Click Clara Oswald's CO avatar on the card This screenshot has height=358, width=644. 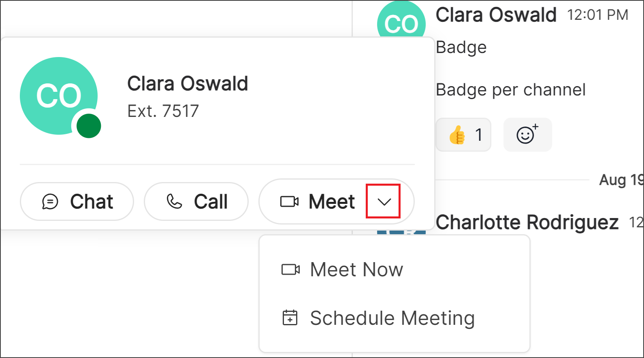(59, 95)
